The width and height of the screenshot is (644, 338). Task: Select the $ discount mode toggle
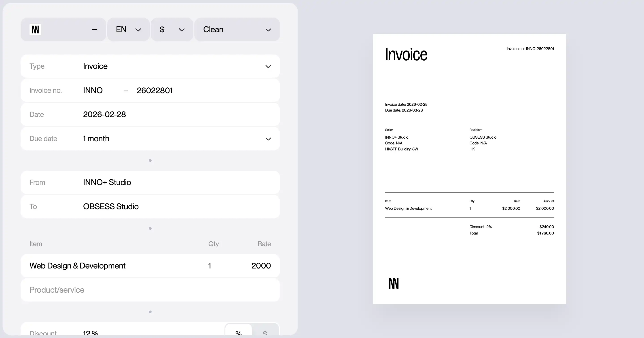(265, 330)
